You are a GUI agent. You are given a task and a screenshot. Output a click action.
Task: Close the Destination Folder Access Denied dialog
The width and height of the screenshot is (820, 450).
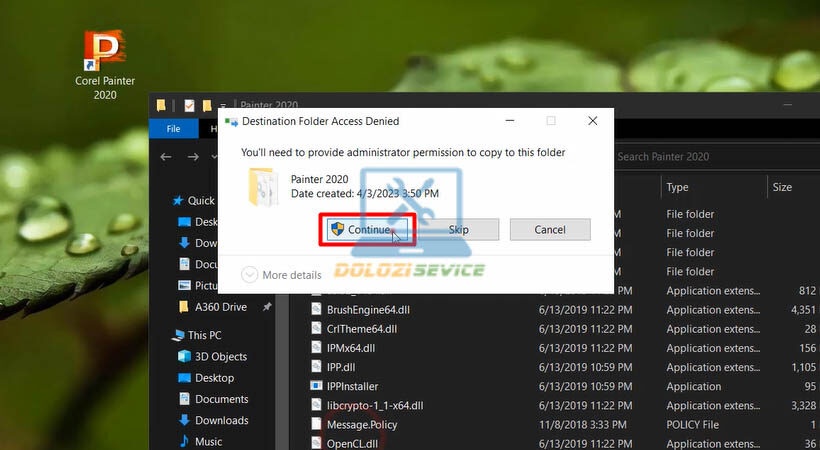(593, 121)
